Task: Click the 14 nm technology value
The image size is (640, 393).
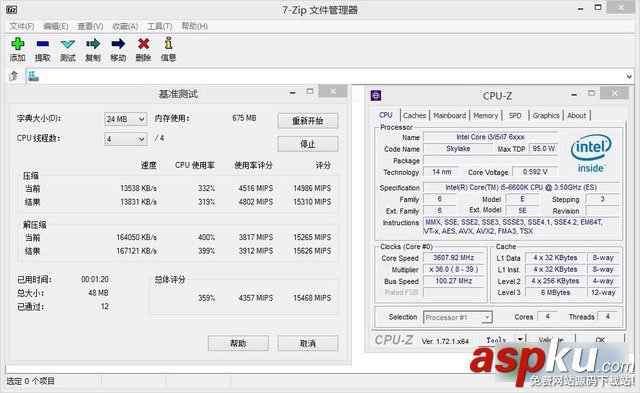Action: point(442,172)
